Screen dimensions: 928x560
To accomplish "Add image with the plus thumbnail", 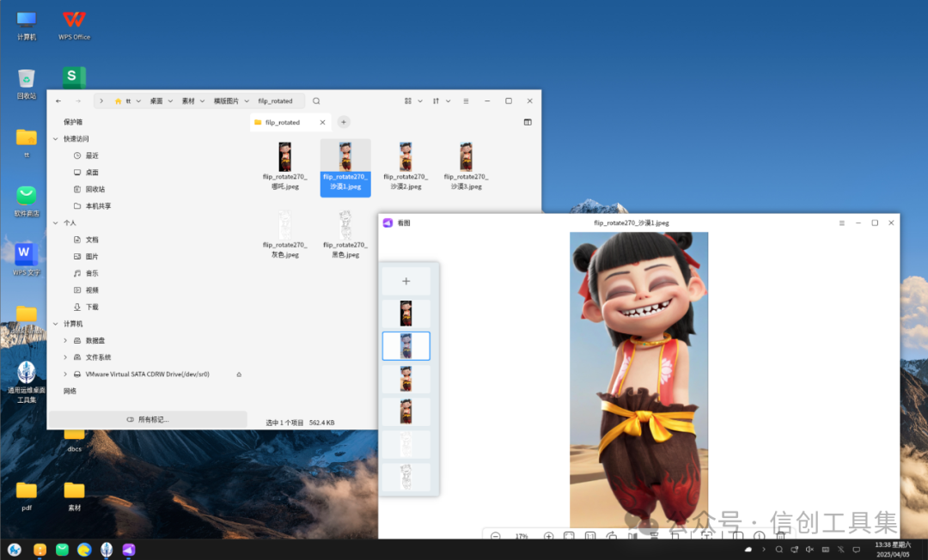I will [x=406, y=281].
